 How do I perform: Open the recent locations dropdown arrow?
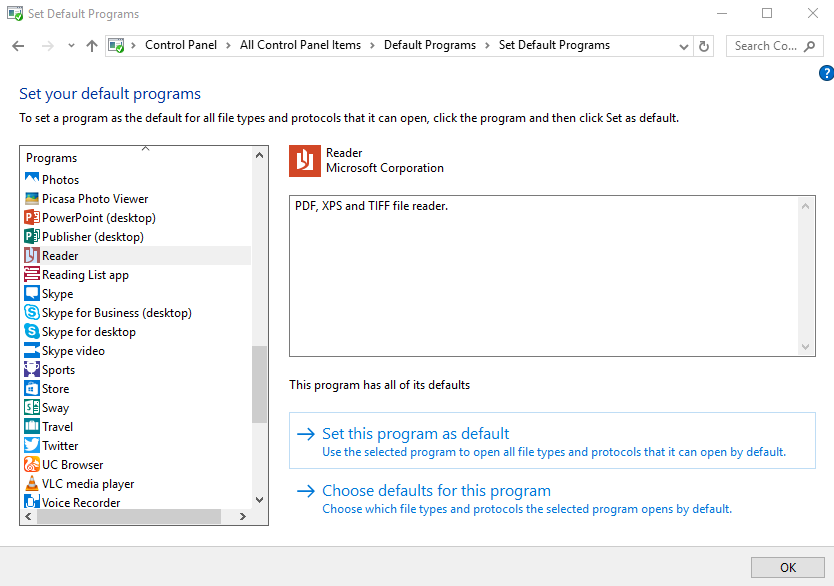[71, 46]
